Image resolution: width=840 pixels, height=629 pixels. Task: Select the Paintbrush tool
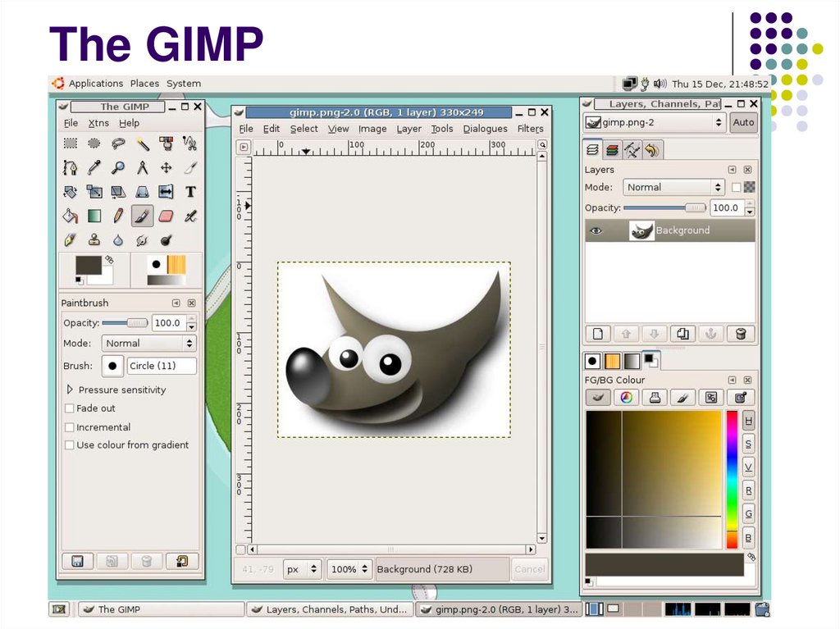[x=143, y=216]
